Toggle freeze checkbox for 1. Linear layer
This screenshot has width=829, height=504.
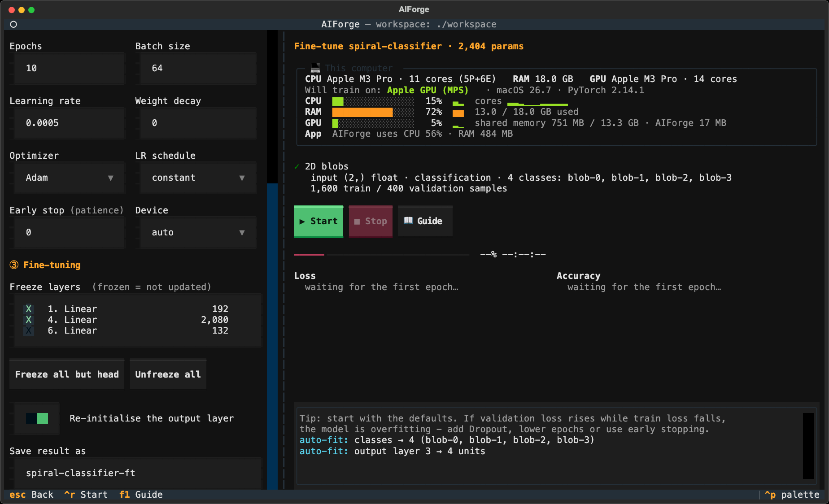pos(29,309)
